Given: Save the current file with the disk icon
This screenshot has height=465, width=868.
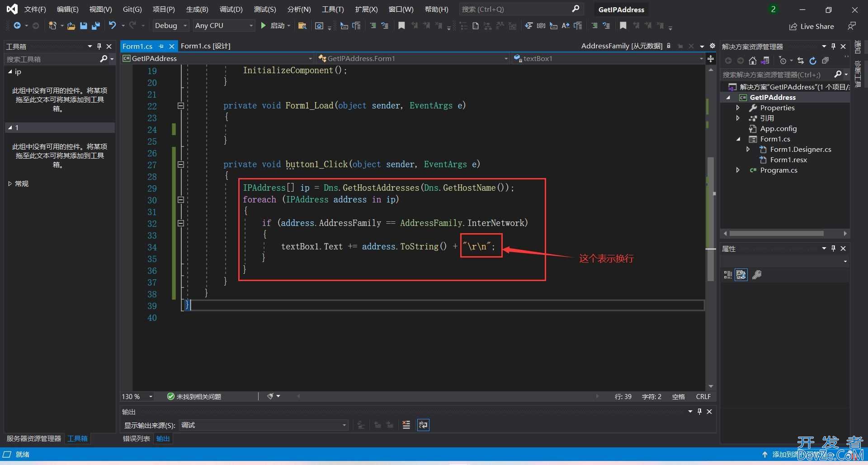Looking at the screenshot, I should (x=83, y=26).
